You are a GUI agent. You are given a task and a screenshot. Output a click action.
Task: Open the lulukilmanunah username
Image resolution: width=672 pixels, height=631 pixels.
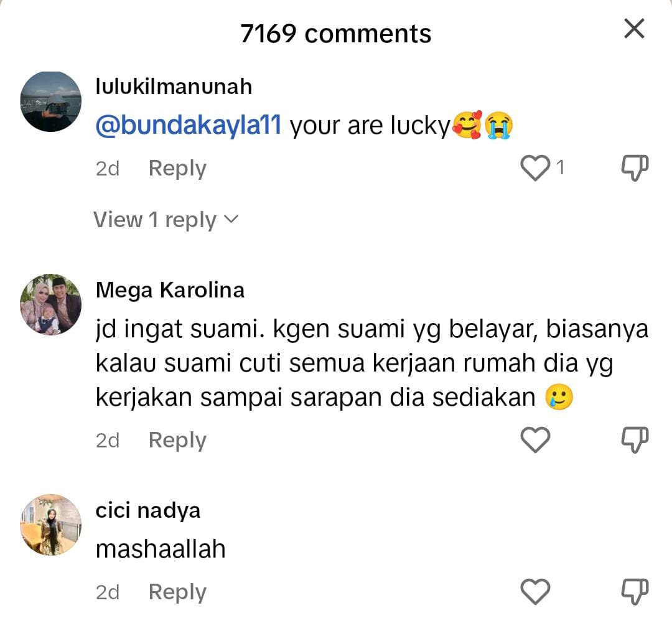point(174,86)
